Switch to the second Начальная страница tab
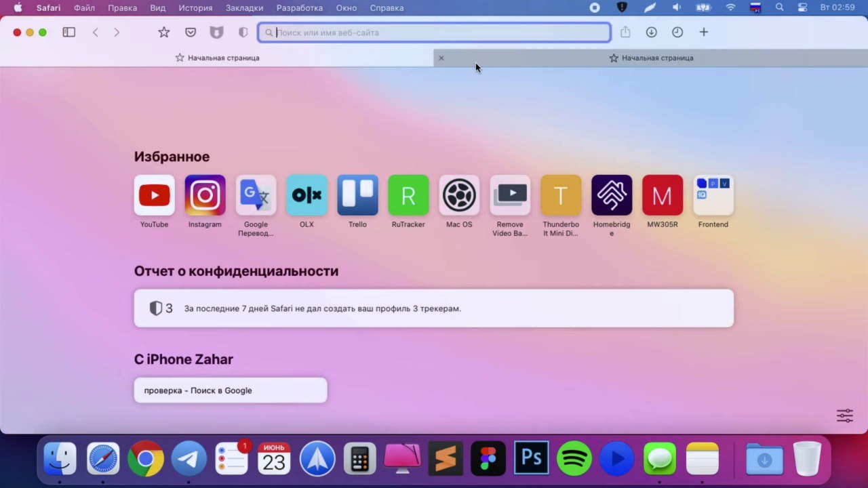The width and height of the screenshot is (868, 488). [651, 58]
